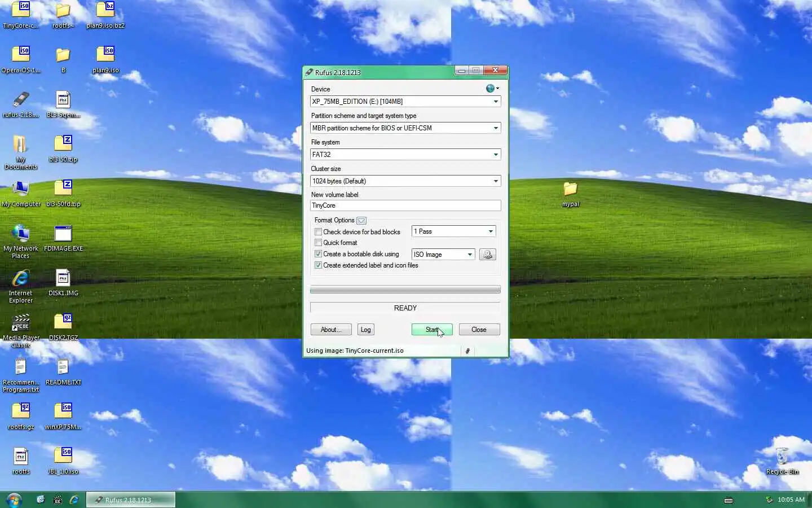Open the Partition scheme dropdown

[x=405, y=128]
